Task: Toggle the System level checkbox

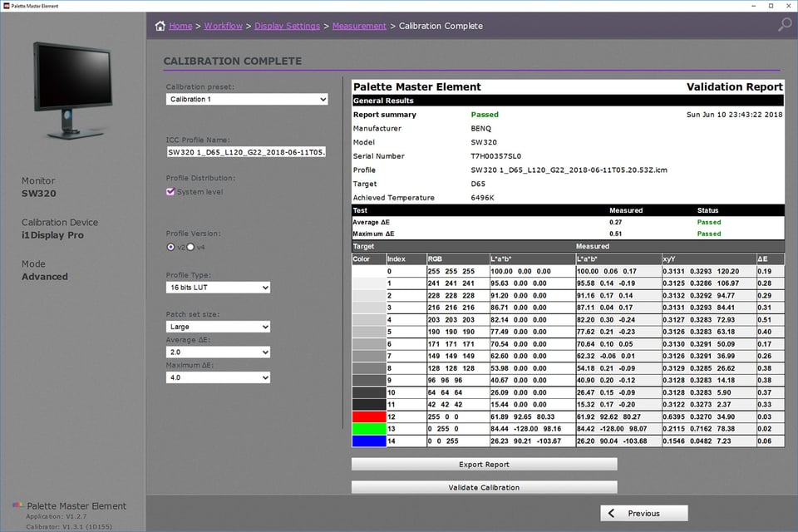Action: coord(170,191)
